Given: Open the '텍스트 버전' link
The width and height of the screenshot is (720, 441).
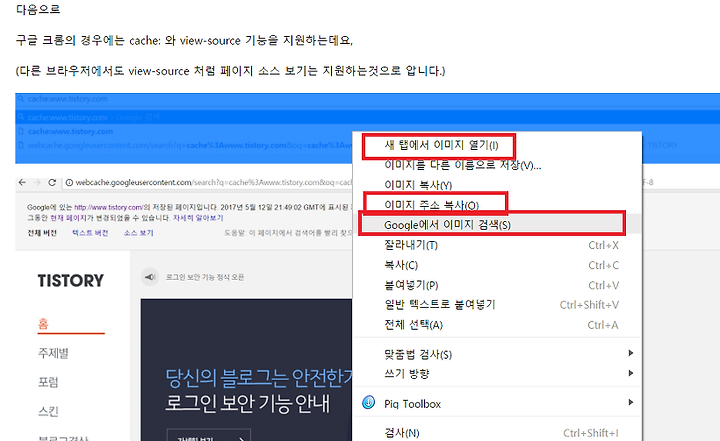Looking at the screenshot, I should point(90,233).
